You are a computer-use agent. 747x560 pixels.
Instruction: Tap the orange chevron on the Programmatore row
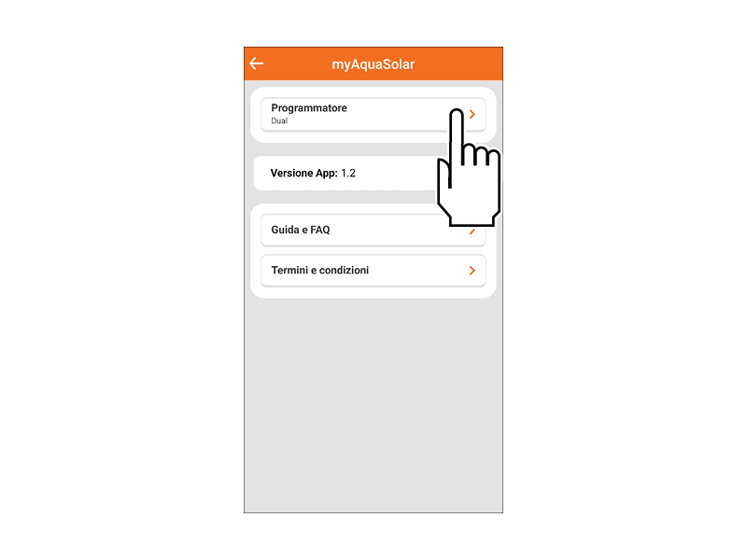pyautogui.click(x=472, y=114)
